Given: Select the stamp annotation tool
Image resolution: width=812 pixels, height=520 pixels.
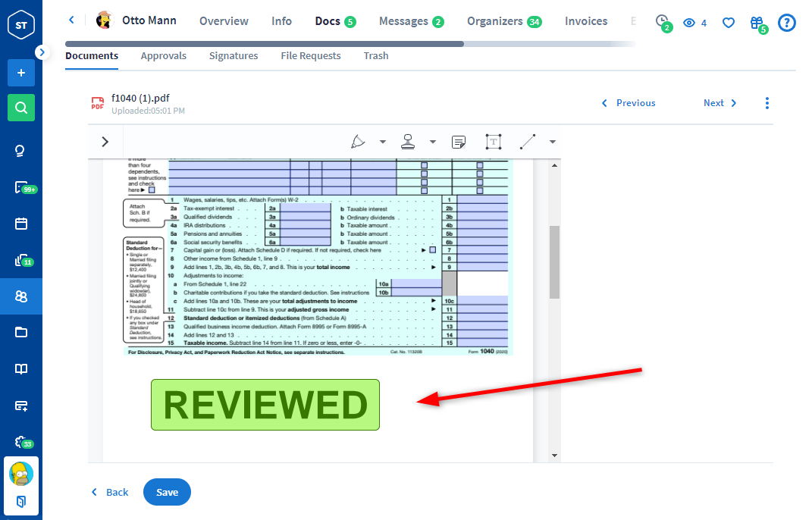Looking at the screenshot, I should coord(409,142).
